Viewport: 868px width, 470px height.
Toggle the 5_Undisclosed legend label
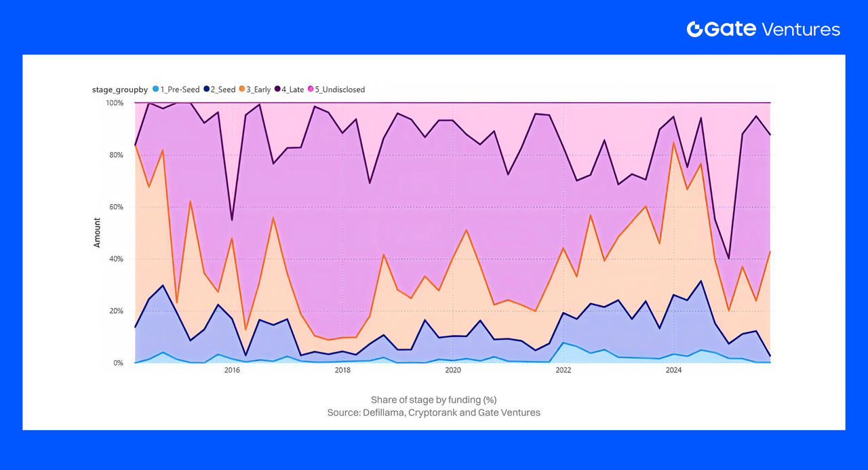click(x=340, y=90)
